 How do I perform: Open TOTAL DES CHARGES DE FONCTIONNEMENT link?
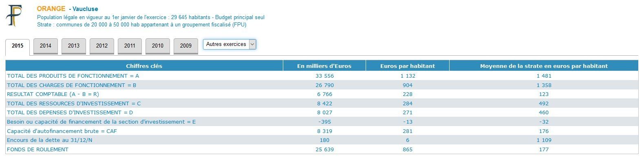pos(72,85)
